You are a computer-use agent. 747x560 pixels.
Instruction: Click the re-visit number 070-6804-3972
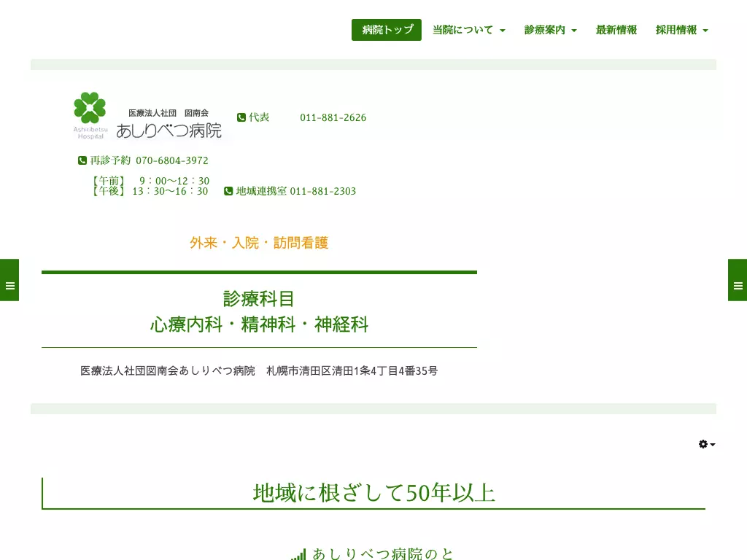[172, 160]
